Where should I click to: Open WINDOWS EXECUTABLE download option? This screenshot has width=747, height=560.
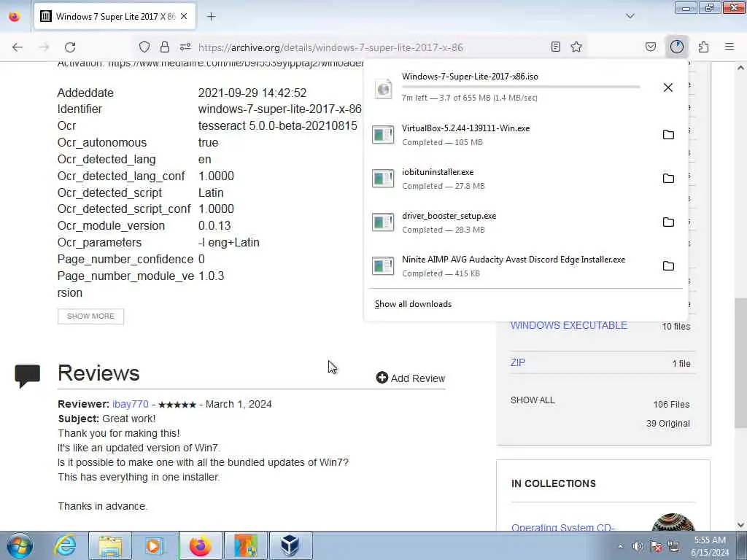point(569,326)
